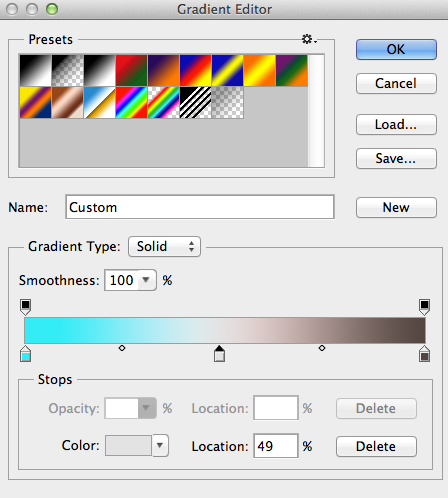Open the Color stop dropdown arrow
Viewport: 448px width, 498px height.
point(160,445)
